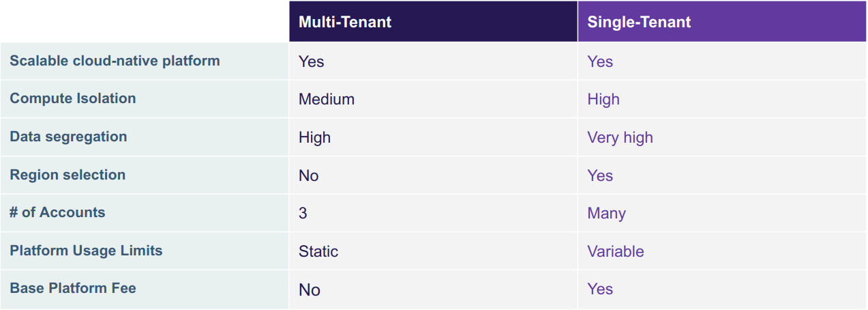This screenshot has width=868, height=310.
Task: Select the Base Platform Fee row label
Action: pos(73,288)
